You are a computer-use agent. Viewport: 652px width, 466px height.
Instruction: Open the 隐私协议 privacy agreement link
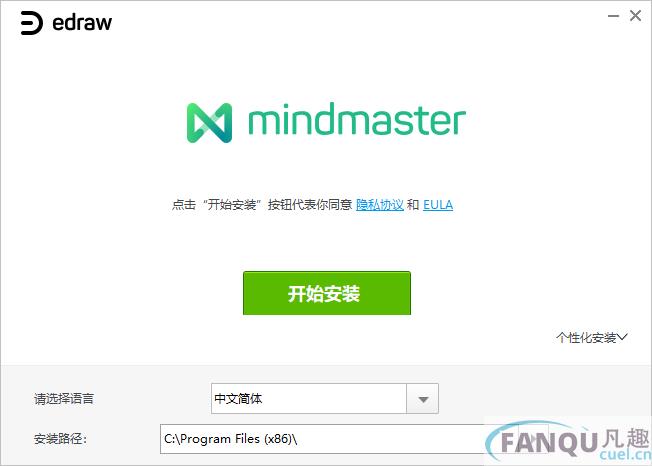(380, 205)
